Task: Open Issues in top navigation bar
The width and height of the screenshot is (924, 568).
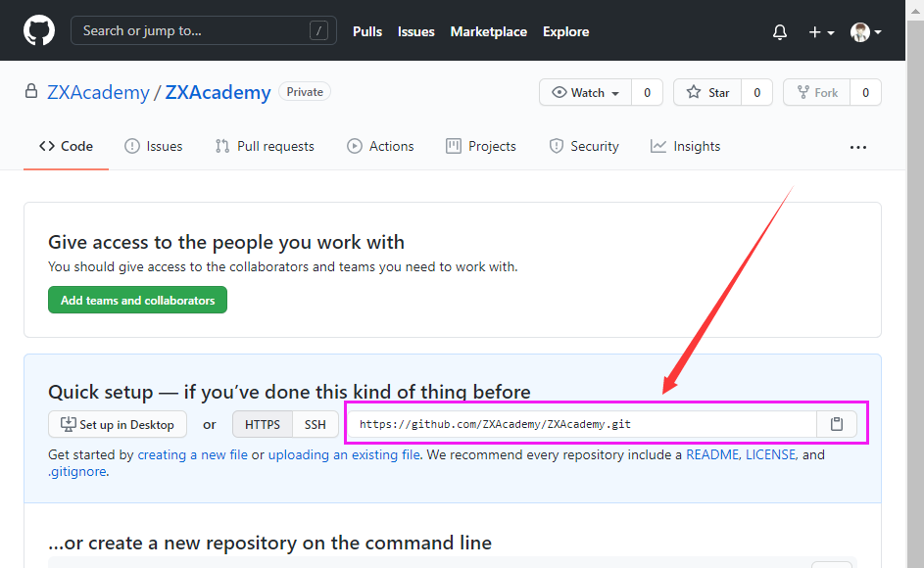Action: (x=416, y=31)
